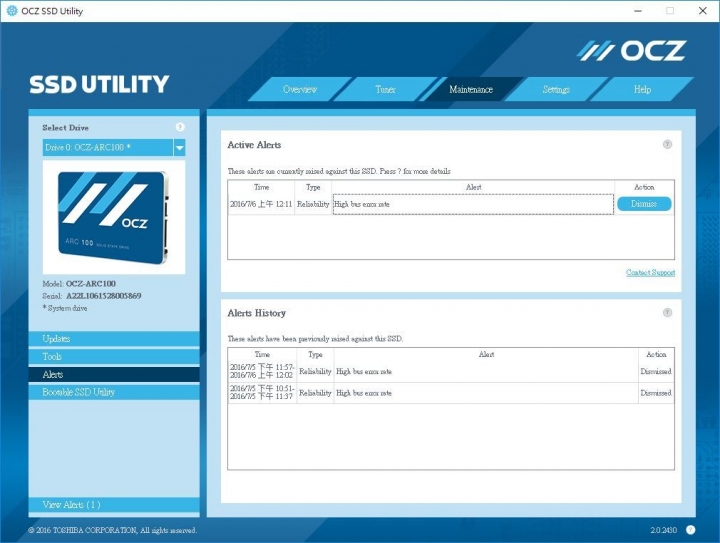
Task: Go to the Settings tab
Action: click(x=556, y=89)
